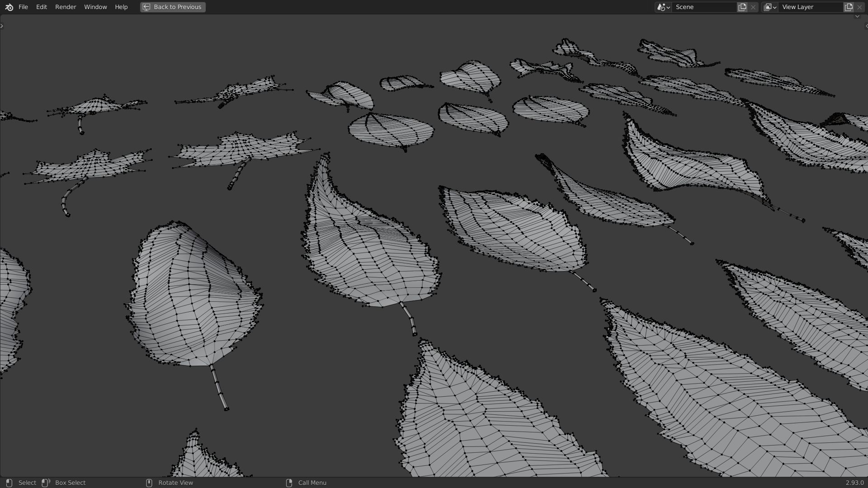Viewport: 868px width, 488px height.
Task: Click the new scene duplicate icon
Action: pyautogui.click(x=742, y=7)
